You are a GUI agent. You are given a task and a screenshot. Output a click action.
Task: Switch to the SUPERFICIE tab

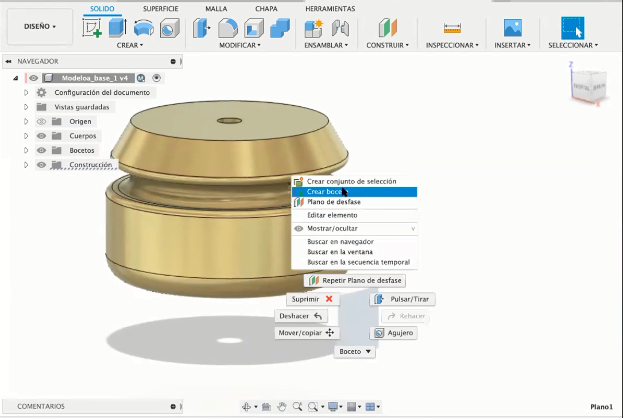tap(161, 8)
